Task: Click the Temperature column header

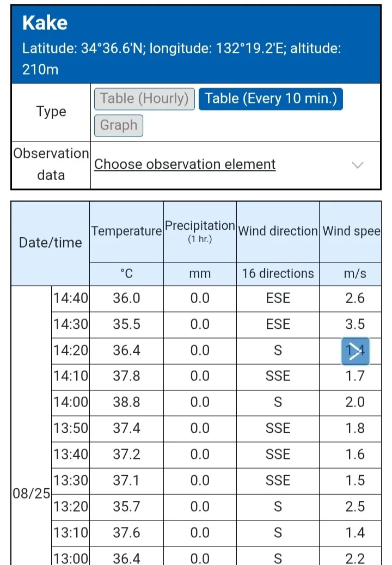Action: 126,231
